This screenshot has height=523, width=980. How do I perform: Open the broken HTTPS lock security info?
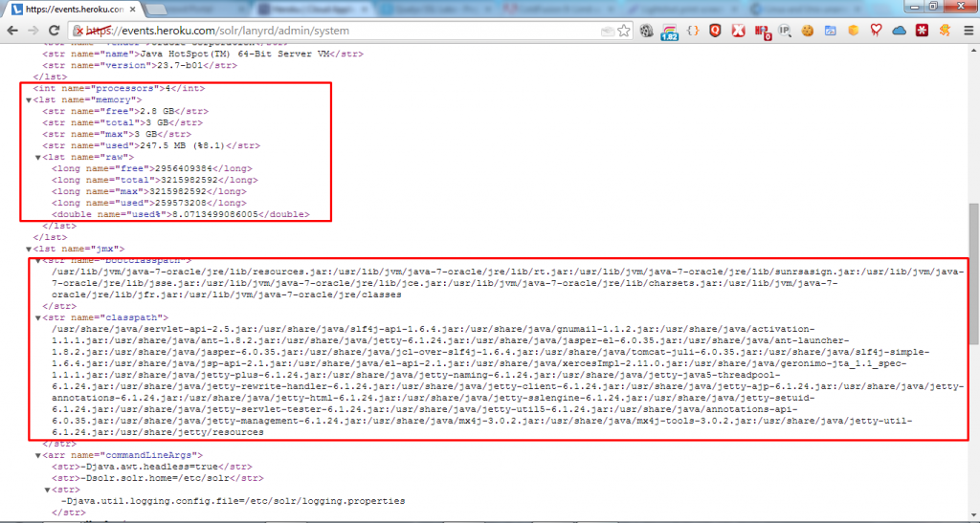78,31
